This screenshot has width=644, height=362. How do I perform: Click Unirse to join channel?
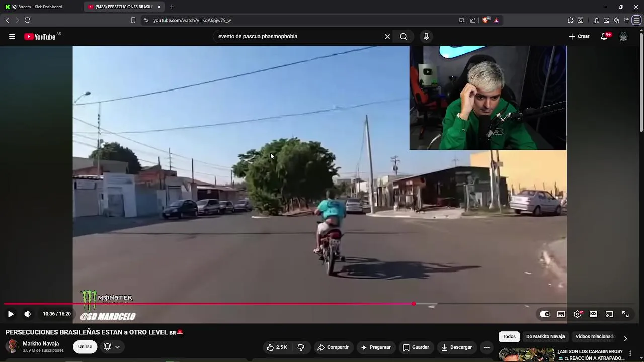(85, 347)
